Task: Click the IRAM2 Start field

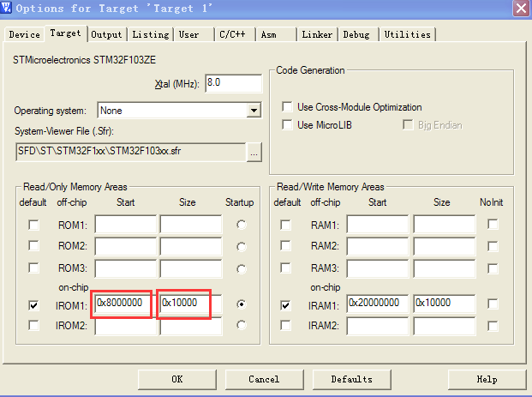Action: 377,327
